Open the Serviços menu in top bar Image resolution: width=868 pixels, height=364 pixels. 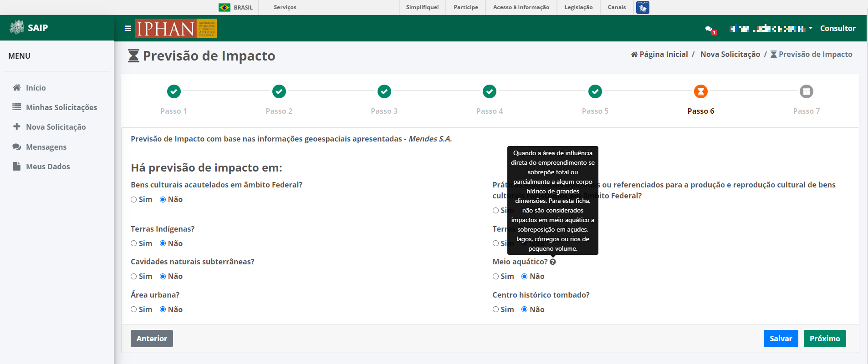(x=285, y=7)
